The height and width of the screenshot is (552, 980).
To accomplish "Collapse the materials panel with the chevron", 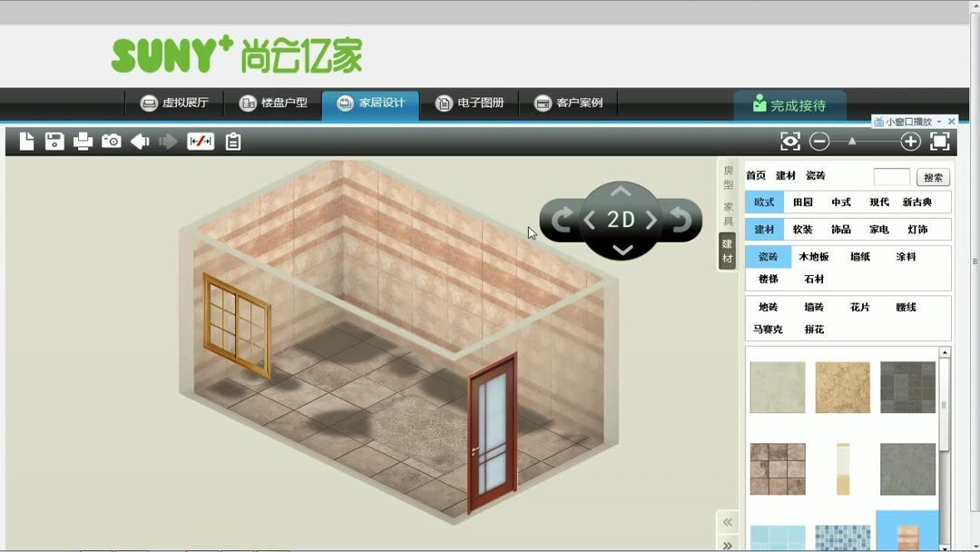I will click(x=727, y=523).
